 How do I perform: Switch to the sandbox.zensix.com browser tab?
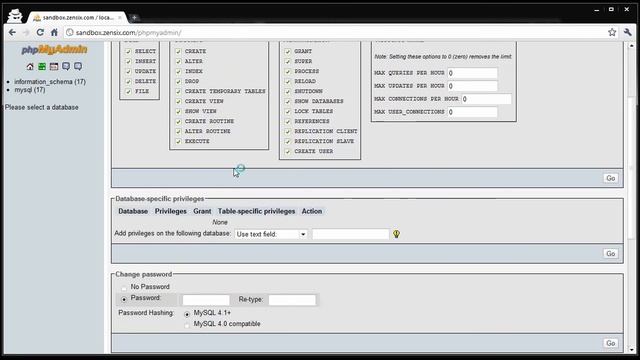click(x=78, y=18)
